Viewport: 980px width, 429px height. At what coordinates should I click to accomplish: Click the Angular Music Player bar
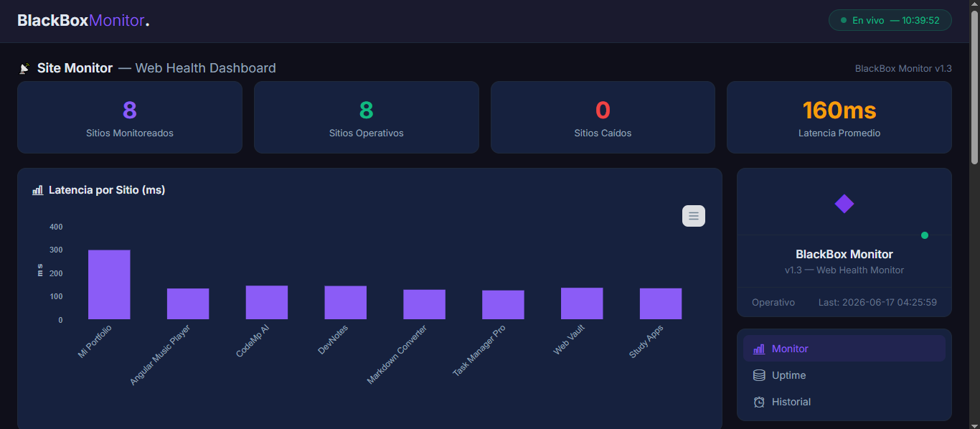pos(188,303)
